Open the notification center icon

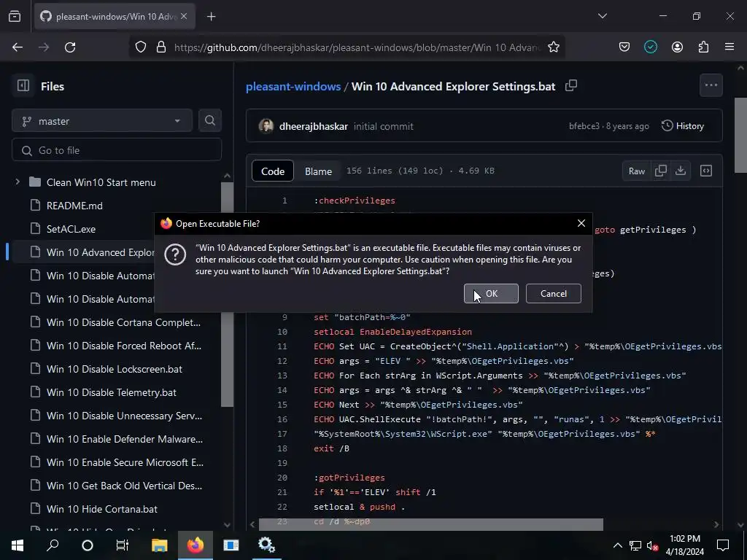(x=723, y=545)
